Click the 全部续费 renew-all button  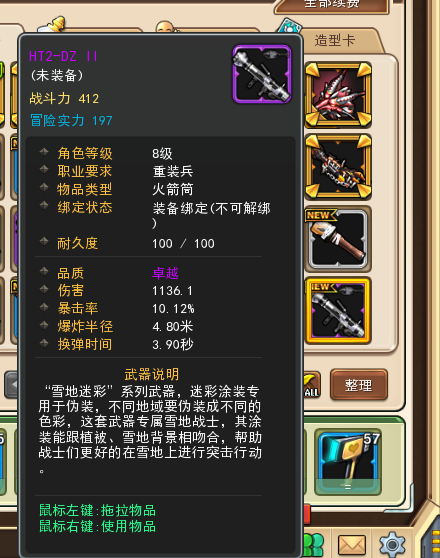331,5
